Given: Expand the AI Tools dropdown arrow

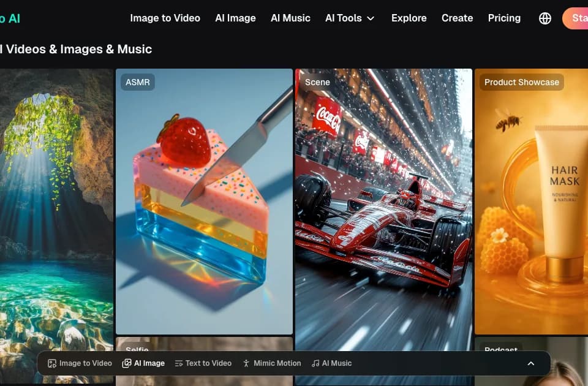Looking at the screenshot, I should point(371,18).
